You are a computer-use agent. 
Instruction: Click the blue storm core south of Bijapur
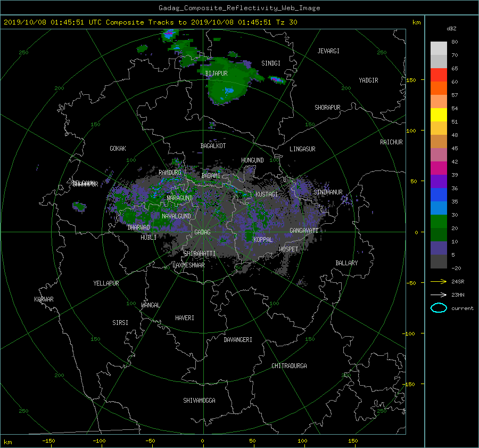point(229,90)
